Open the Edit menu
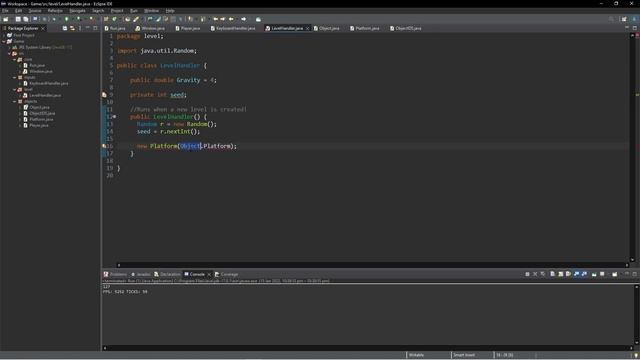This screenshot has width=640, height=360. pos(18,11)
